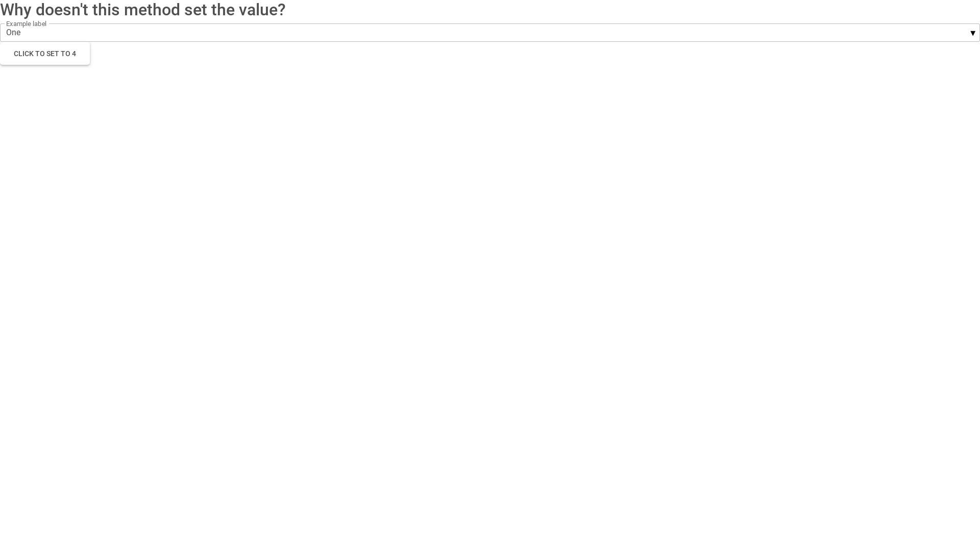This screenshot has height=551, width=980.
Task: Click the 'One' dropdown value
Action: pyautogui.click(x=13, y=32)
